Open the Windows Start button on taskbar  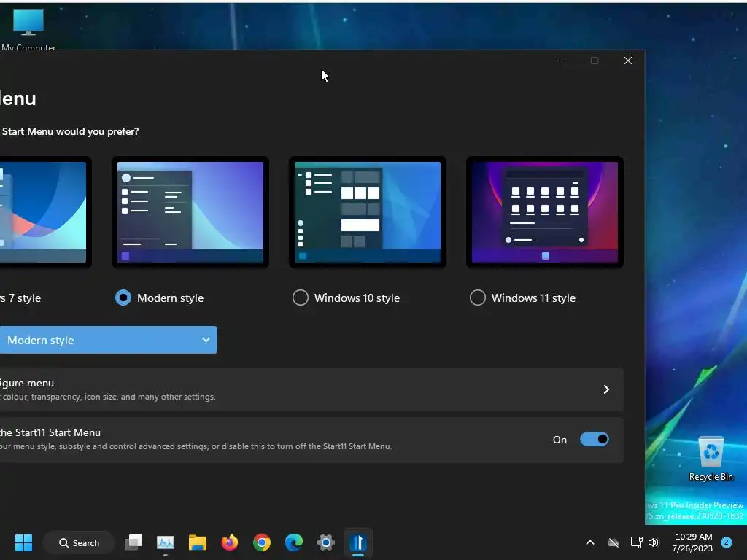[x=23, y=542]
